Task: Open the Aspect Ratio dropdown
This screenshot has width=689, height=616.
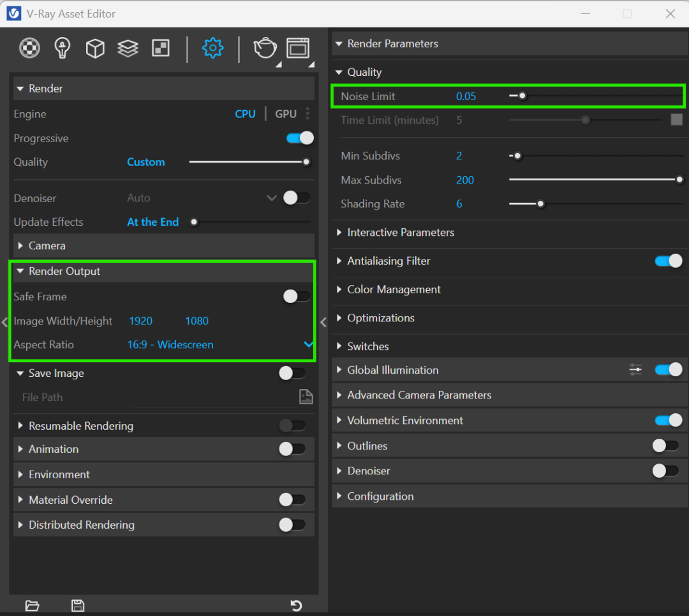Action: (x=308, y=344)
